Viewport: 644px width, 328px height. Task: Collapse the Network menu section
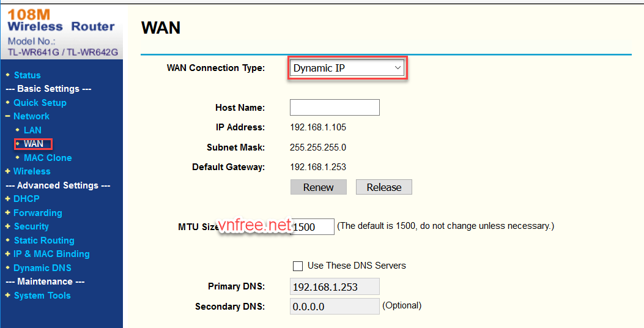click(31, 116)
